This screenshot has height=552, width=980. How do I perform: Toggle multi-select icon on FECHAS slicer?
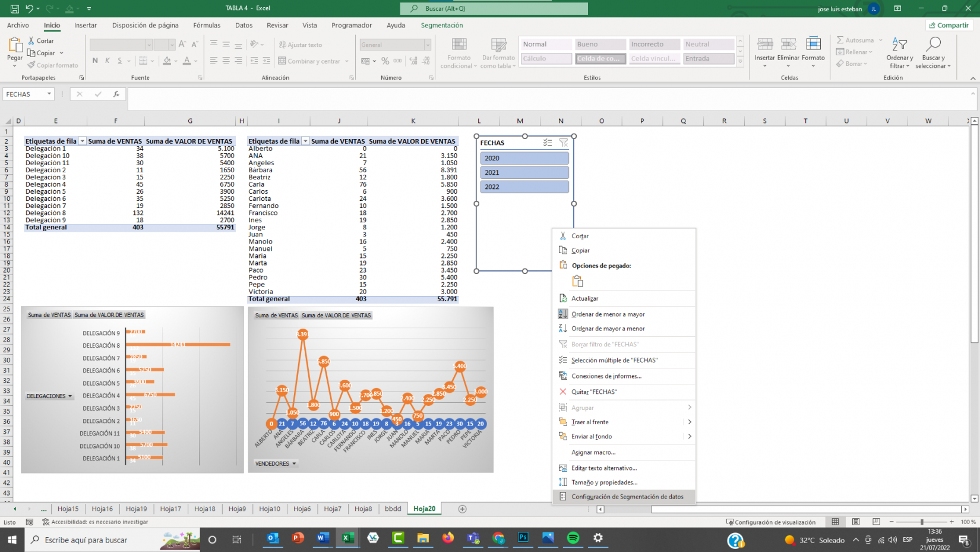click(x=548, y=143)
